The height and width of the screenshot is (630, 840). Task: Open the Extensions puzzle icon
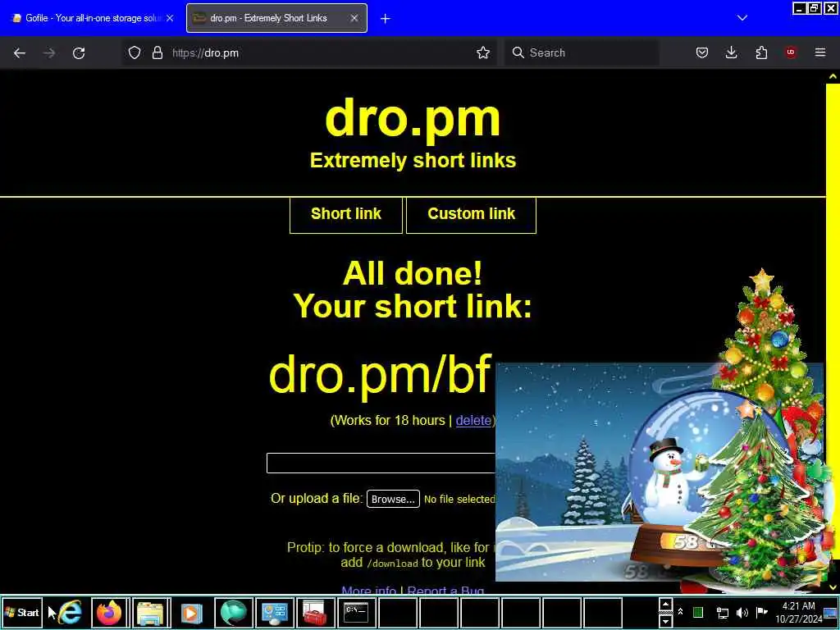(x=761, y=52)
